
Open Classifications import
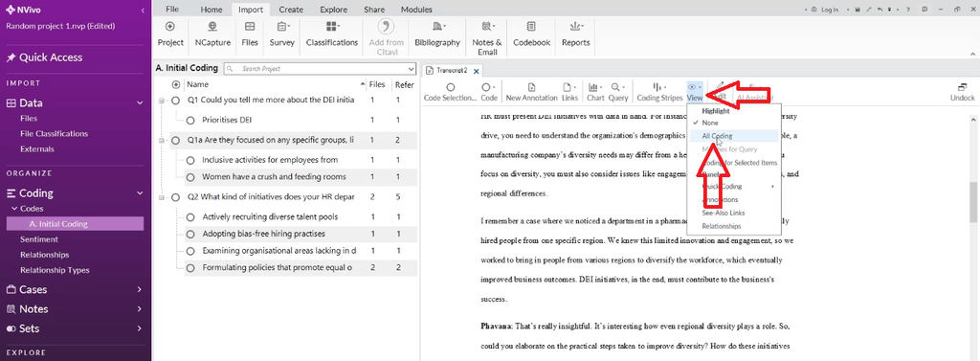point(332,26)
